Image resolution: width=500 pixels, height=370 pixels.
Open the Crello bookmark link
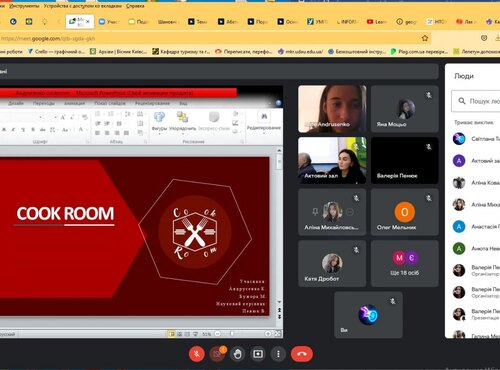[x=56, y=51]
